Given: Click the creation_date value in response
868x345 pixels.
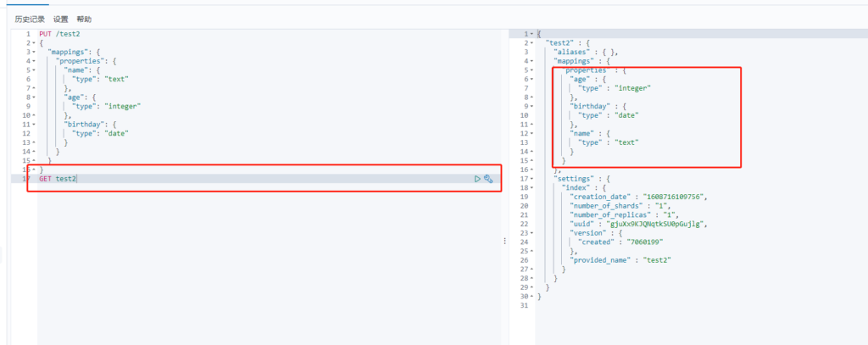Looking at the screenshot, I should (673, 197).
